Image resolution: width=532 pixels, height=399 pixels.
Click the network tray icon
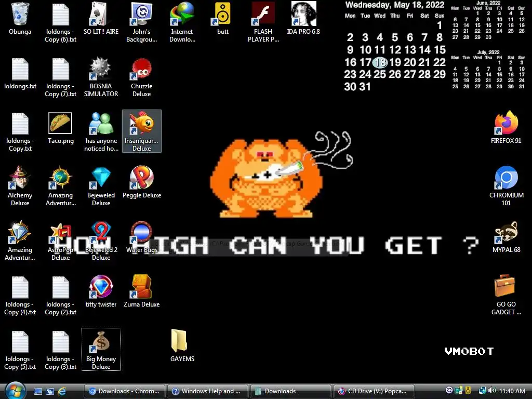click(x=482, y=391)
